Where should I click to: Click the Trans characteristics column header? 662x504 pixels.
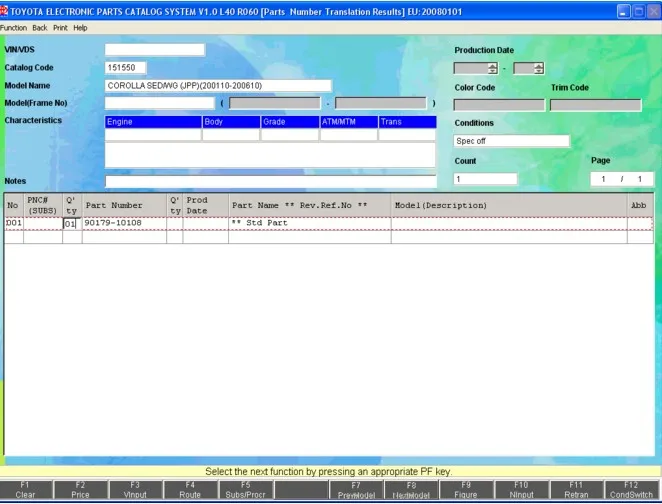pyautogui.click(x=407, y=122)
